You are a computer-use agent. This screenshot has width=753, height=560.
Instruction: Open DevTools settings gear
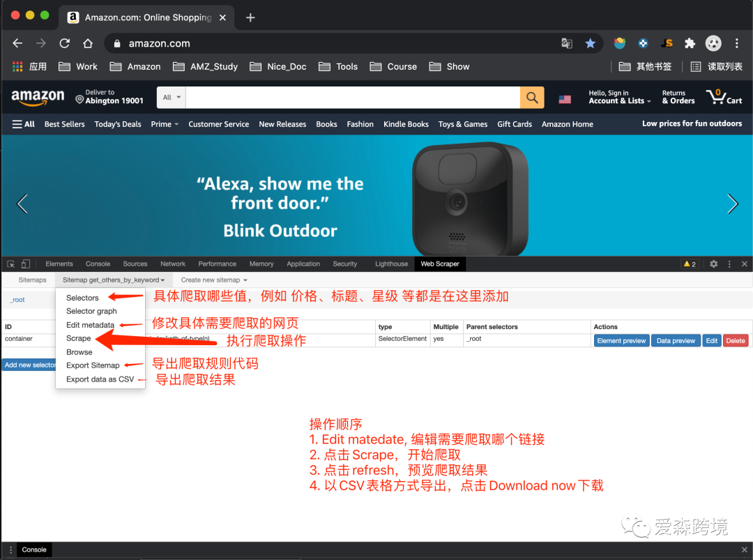click(x=713, y=264)
